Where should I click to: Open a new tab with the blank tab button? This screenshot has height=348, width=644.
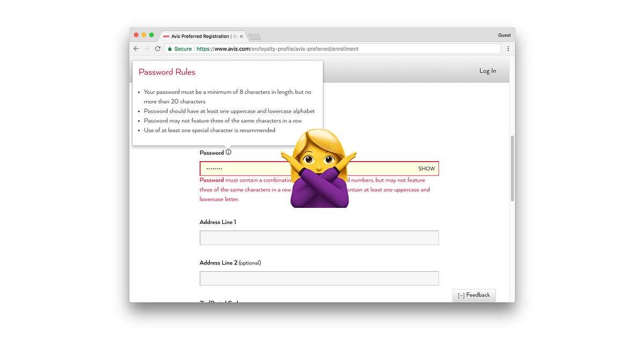(254, 37)
